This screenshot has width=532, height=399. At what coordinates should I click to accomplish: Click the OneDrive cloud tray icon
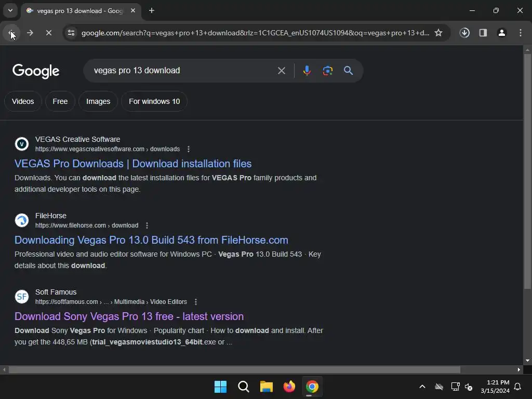click(439, 387)
